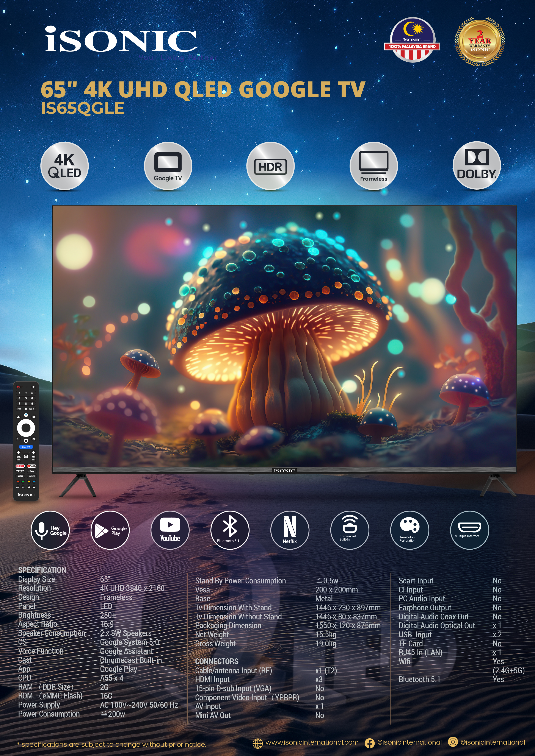Click the Chromecast Built-In icon
Screen dimensions: 535x756
coord(350,530)
